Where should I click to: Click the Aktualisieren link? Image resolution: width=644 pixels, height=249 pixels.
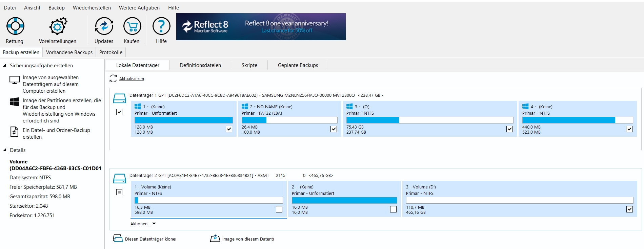[x=132, y=78]
